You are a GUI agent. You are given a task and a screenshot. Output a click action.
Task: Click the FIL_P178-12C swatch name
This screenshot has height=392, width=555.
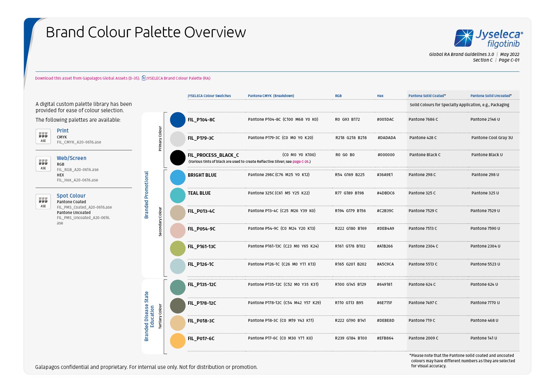tap(202, 303)
